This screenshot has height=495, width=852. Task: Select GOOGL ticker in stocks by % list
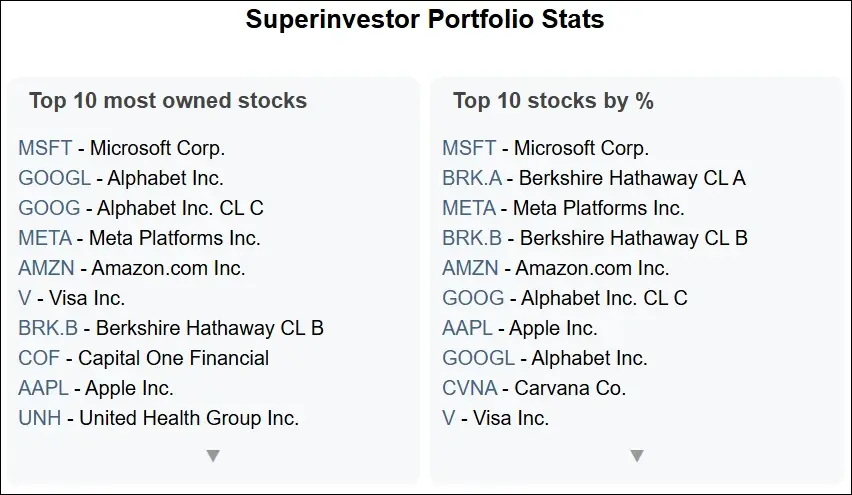coord(478,358)
